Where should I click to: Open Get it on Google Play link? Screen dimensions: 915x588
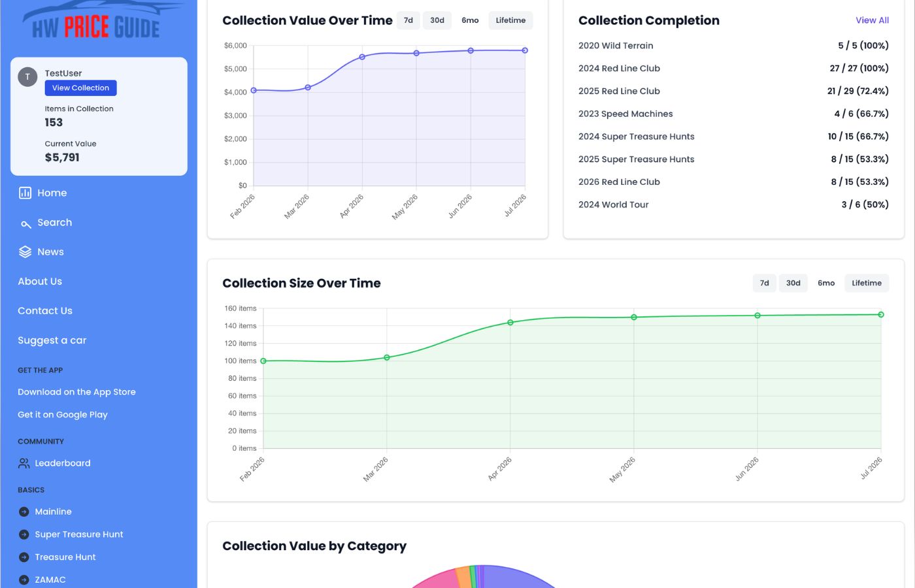point(63,415)
